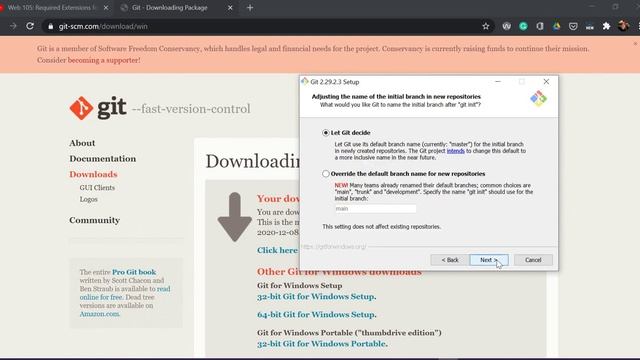Open the Pro Git book link
The image size is (640, 360).
coord(134,272)
